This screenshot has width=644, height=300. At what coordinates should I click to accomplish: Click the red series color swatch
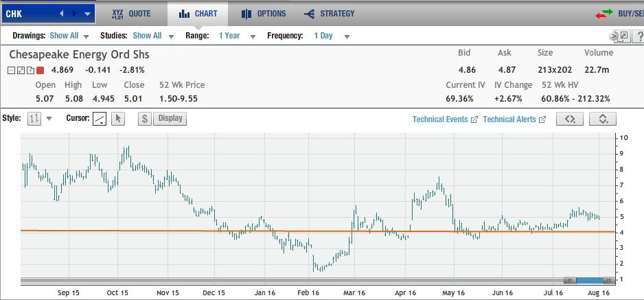click(40, 70)
